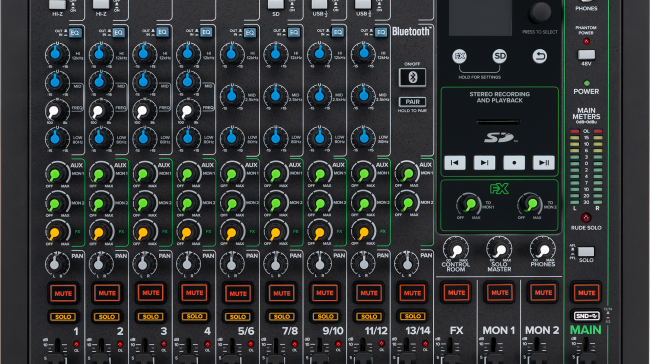Click the SD card slot
Screen dimensions: 650x364
[x=499, y=122]
